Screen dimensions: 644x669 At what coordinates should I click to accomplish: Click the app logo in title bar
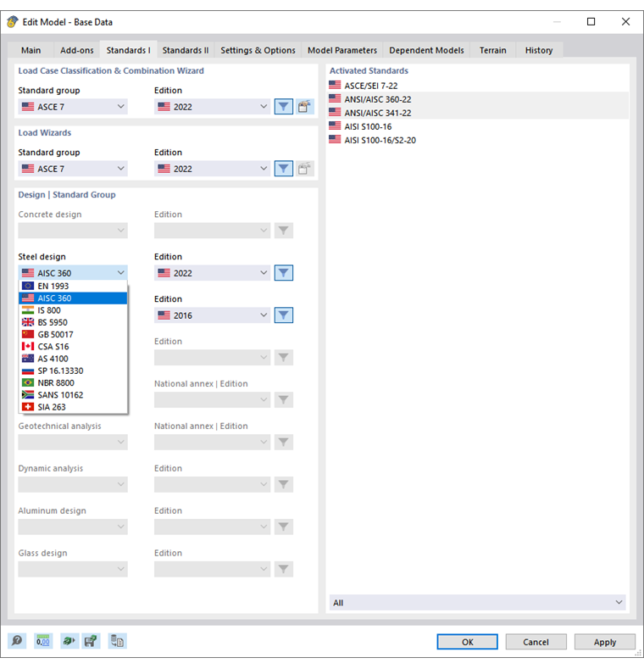coord(13,22)
